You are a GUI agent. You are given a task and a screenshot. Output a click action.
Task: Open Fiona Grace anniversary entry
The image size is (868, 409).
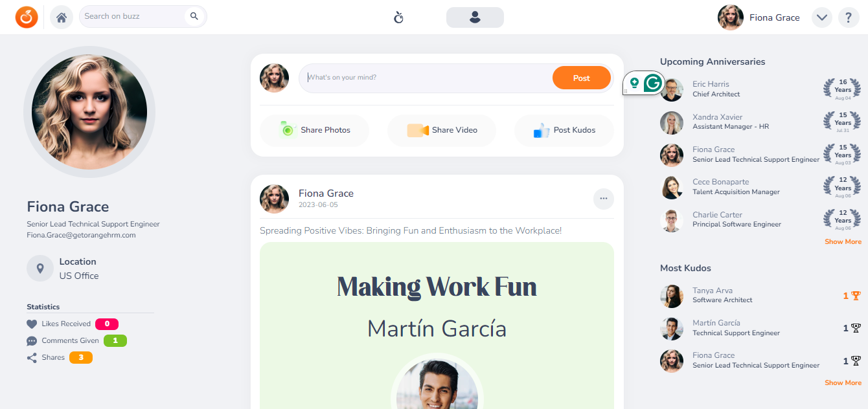[x=760, y=155]
